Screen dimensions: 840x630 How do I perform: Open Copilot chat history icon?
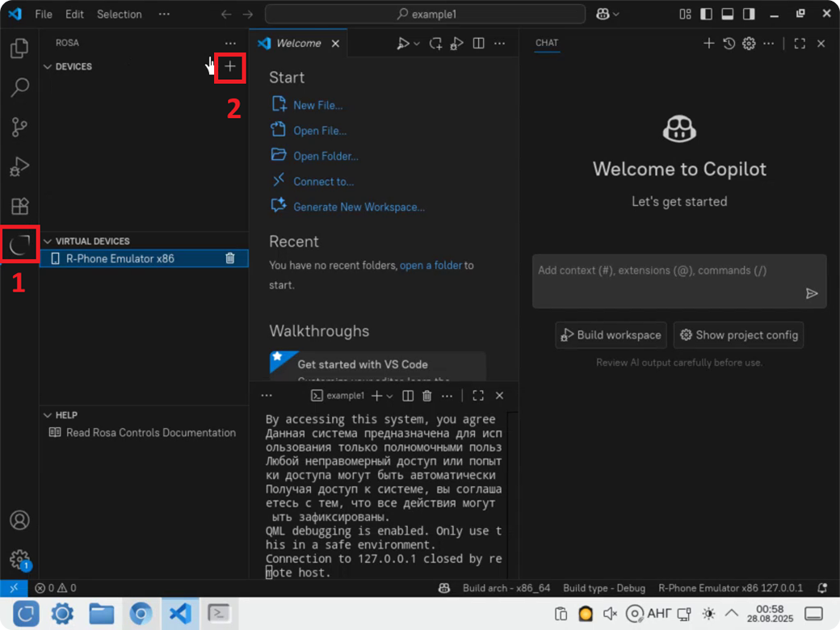729,43
